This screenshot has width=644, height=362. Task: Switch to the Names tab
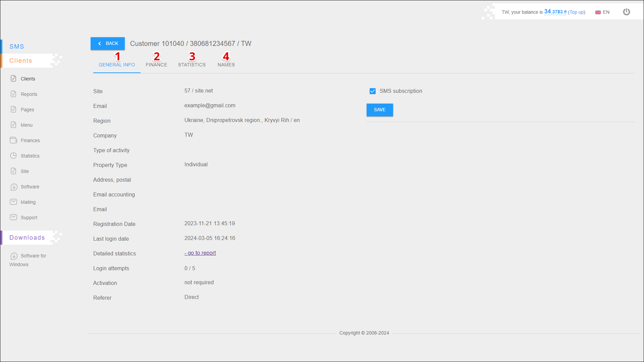[x=226, y=65]
